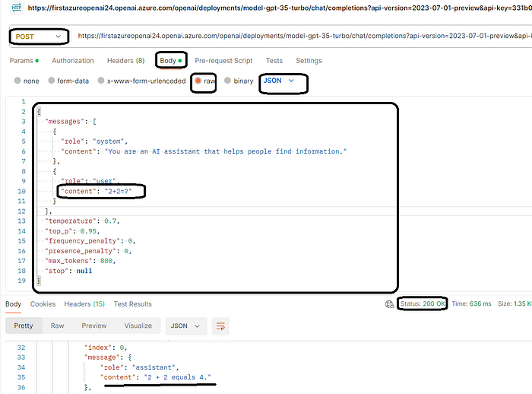Screen dimensions: 532x394
Task: Click the HTTP request icon beside the title
Action: [x=17, y=7]
